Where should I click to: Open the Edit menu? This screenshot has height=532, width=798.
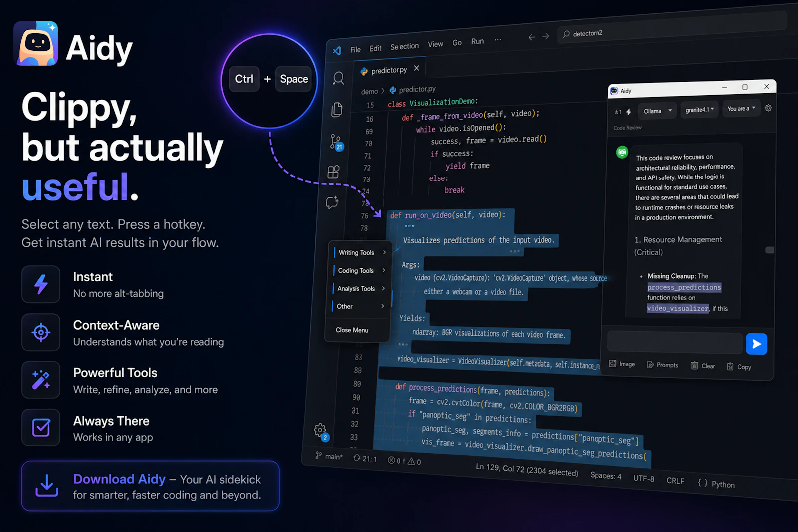tap(375, 48)
